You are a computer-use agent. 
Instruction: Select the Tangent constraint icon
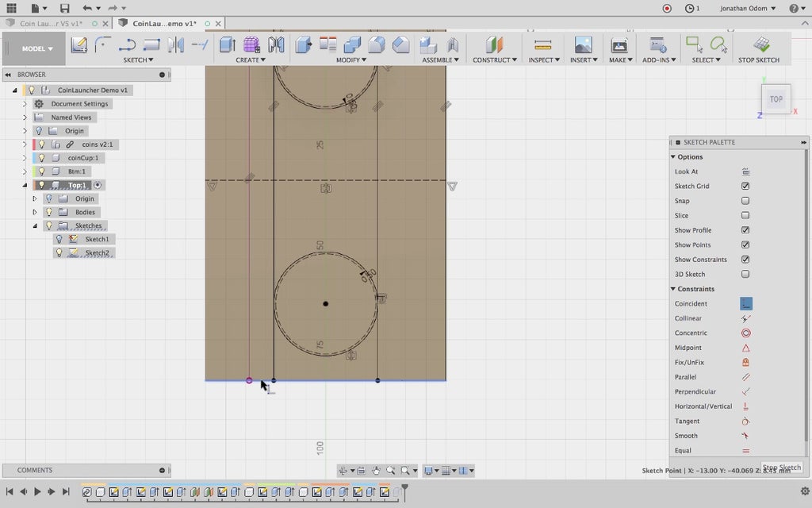pyautogui.click(x=745, y=421)
